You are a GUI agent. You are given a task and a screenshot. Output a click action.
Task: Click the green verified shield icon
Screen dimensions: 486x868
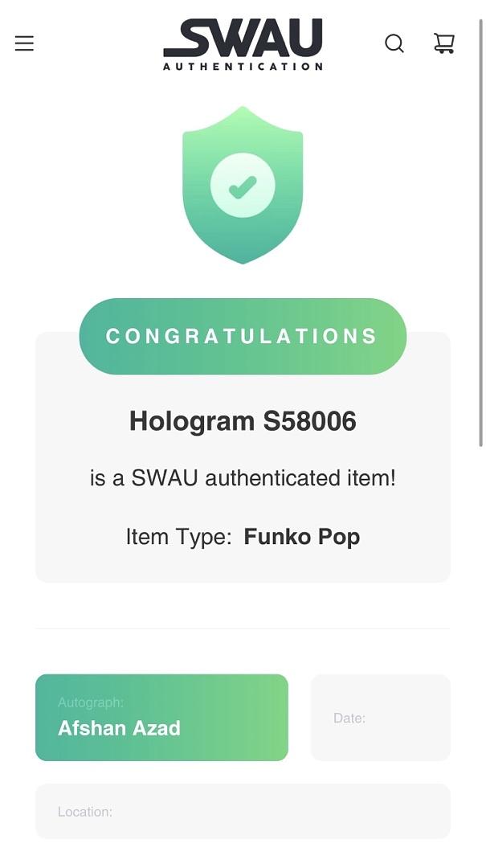[243, 185]
